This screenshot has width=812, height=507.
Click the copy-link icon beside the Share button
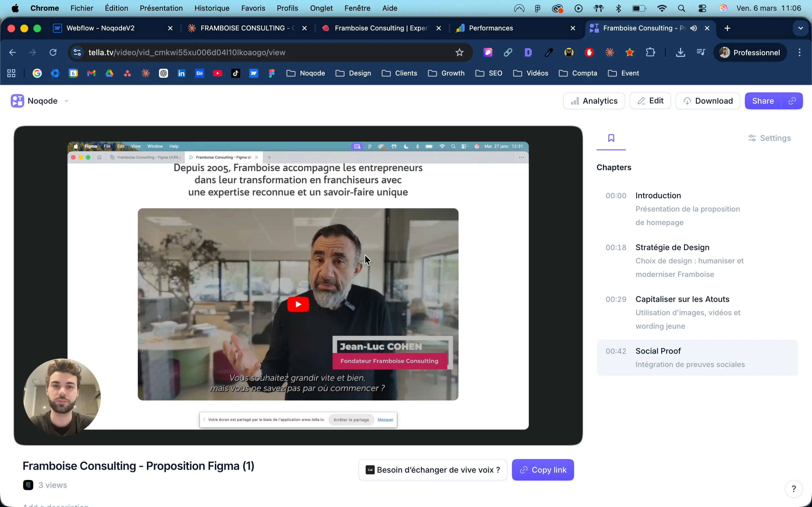pos(792,101)
